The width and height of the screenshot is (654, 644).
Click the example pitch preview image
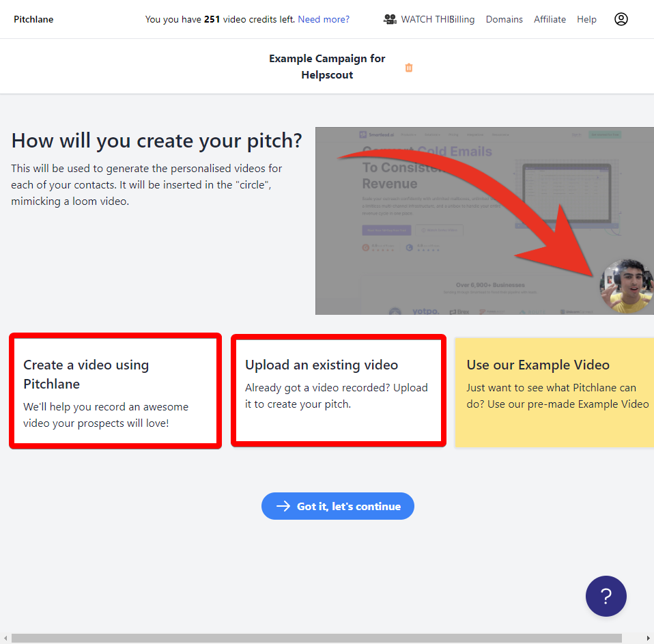(x=484, y=221)
